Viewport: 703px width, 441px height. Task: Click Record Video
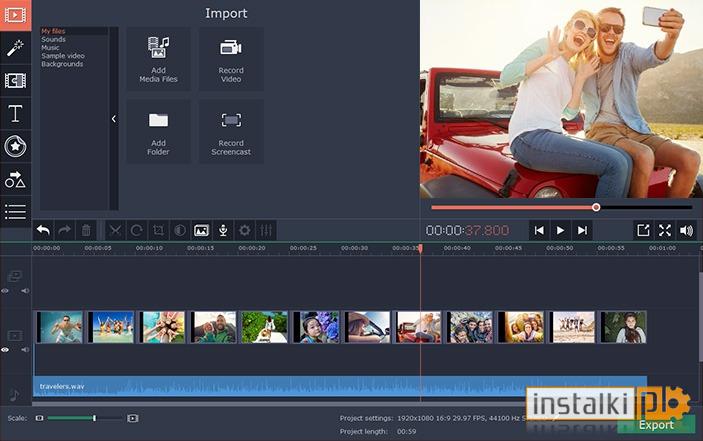coord(231,59)
